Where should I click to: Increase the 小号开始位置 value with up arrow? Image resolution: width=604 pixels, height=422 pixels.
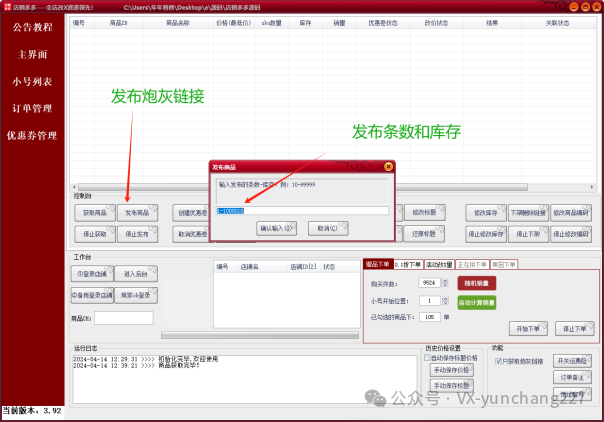(x=445, y=298)
